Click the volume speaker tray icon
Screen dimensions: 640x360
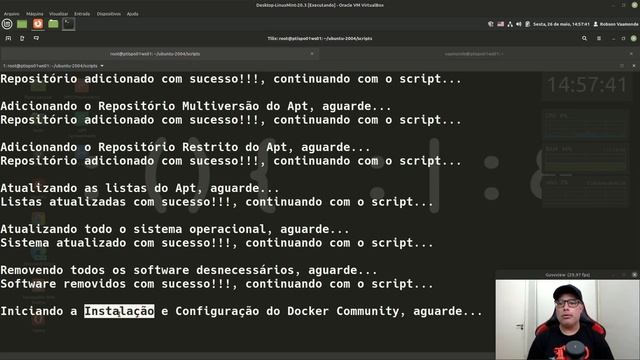pyautogui.click(x=519, y=24)
